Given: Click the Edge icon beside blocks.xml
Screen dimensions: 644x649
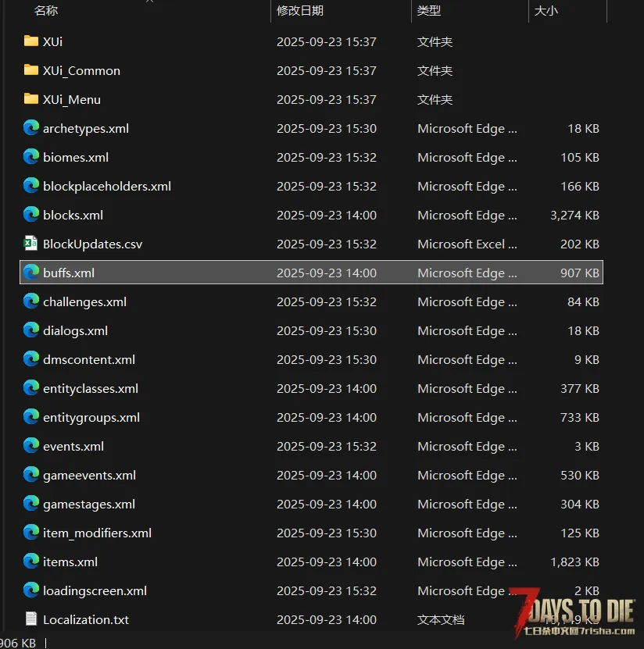Looking at the screenshot, I should (31, 215).
